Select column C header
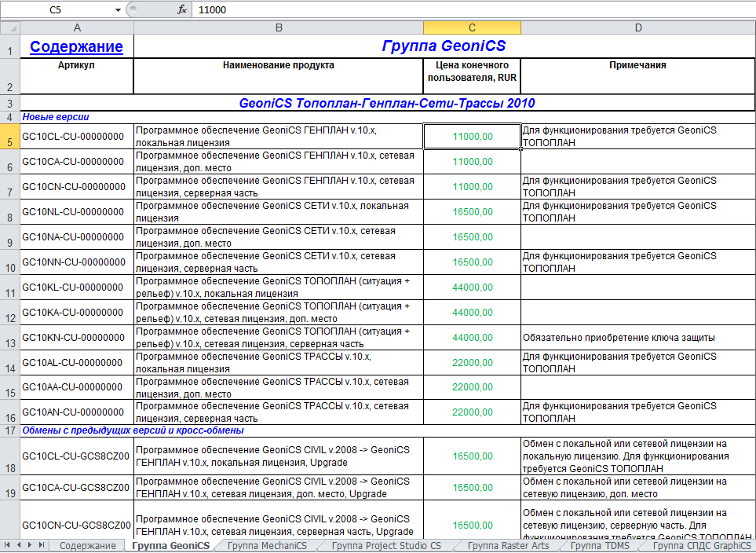Image resolution: width=756 pixels, height=553 pixels. coord(472,28)
